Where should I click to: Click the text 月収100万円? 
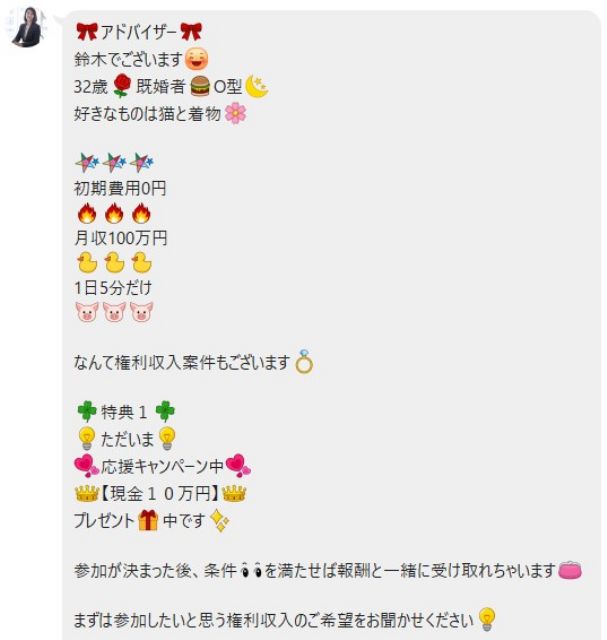tap(121, 238)
